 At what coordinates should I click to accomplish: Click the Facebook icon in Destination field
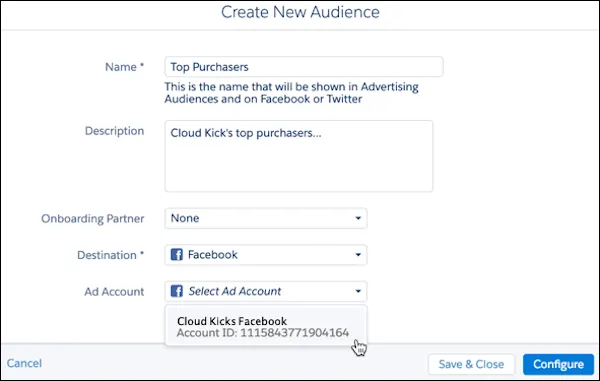pyautogui.click(x=176, y=254)
